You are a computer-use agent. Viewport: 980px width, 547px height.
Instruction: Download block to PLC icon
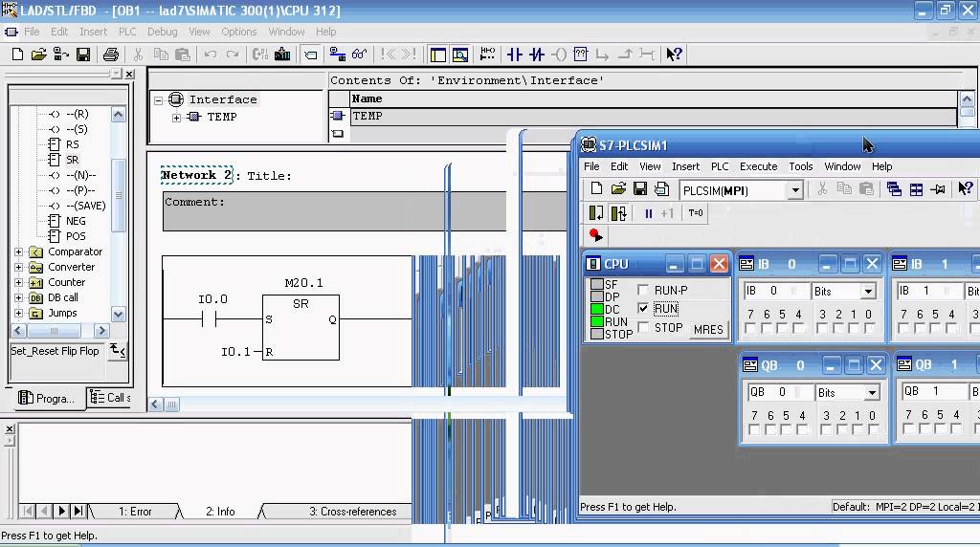click(x=282, y=55)
